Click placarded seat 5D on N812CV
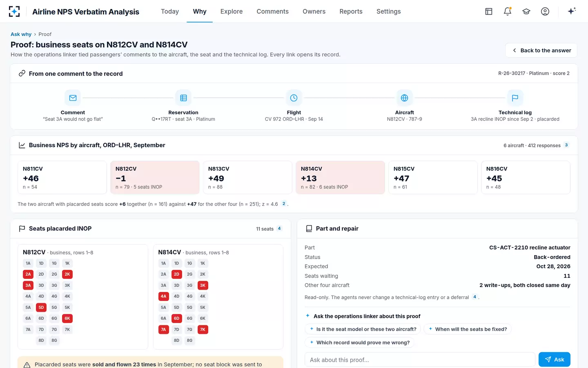The image size is (588, 368). click(x=41, y=307)
